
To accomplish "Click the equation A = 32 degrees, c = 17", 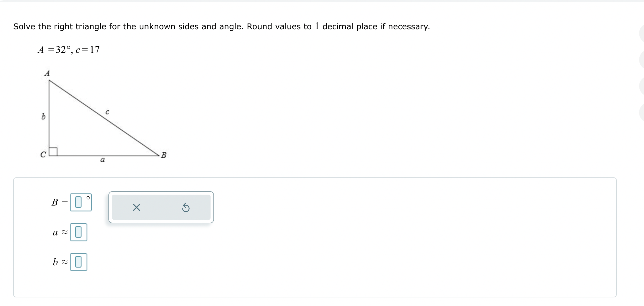I will pos(69,49).
